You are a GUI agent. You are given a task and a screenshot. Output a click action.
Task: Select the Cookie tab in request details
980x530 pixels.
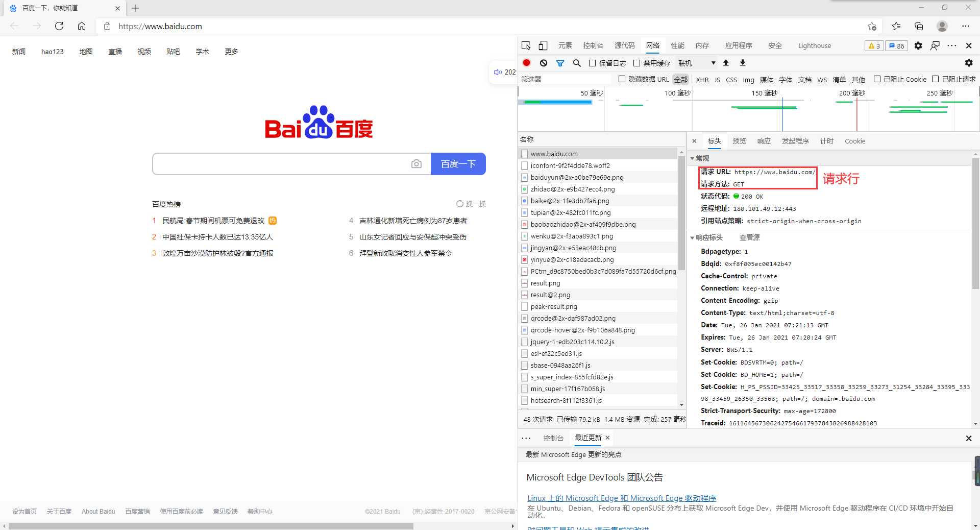click(855, 141)
